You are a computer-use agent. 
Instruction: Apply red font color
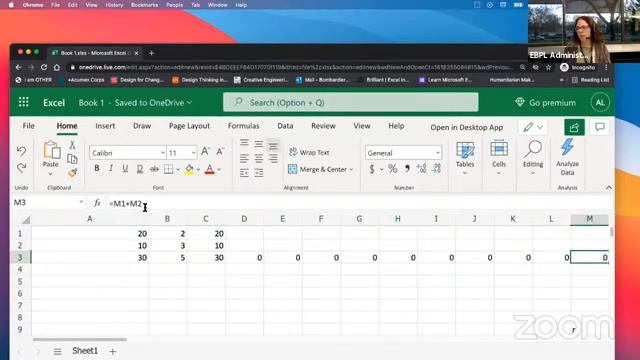[x=209, y=169]
